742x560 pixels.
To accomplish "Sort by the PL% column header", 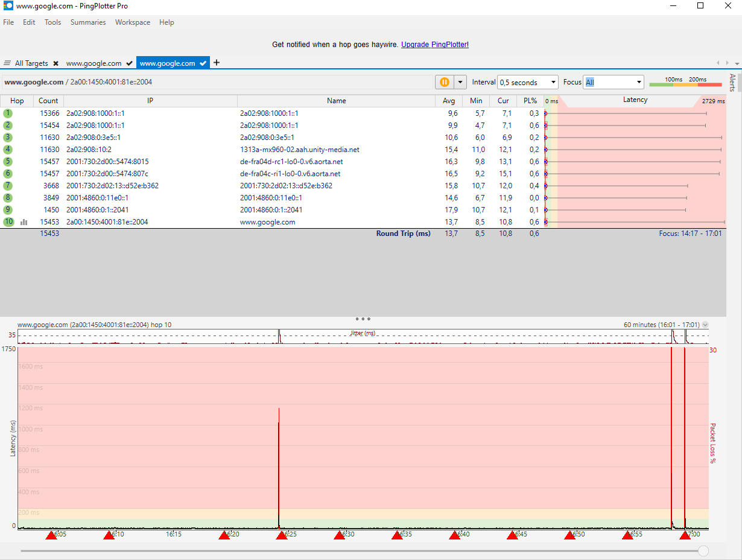I will click(530, 101).
